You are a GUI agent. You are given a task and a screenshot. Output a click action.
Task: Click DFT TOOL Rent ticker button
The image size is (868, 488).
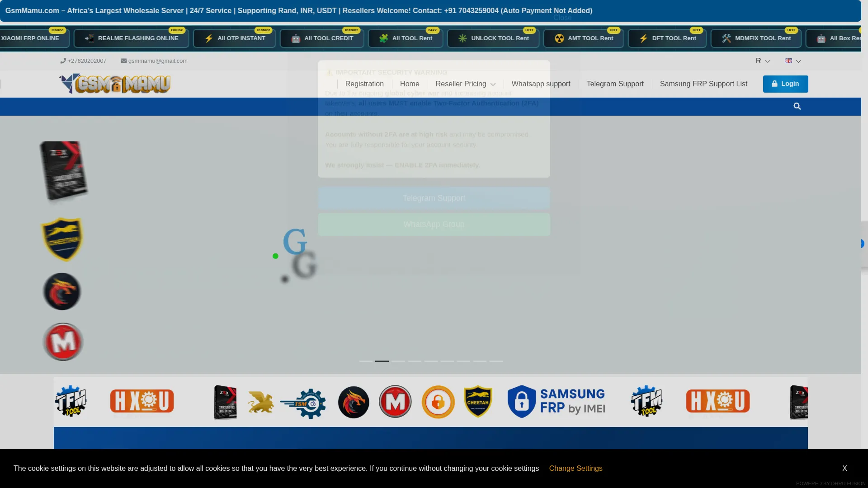point(667,38)
